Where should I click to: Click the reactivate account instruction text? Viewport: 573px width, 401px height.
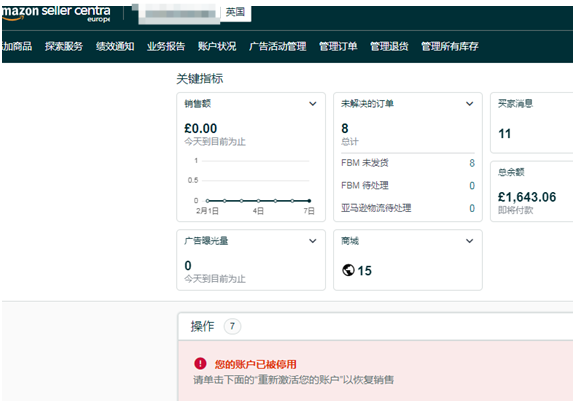[294, 380]
